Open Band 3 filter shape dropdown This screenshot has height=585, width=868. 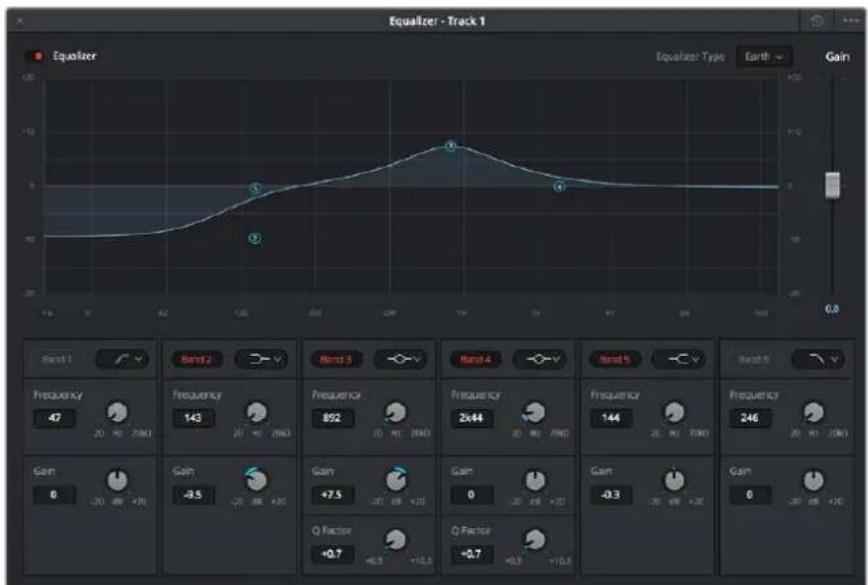coord(401,359)
